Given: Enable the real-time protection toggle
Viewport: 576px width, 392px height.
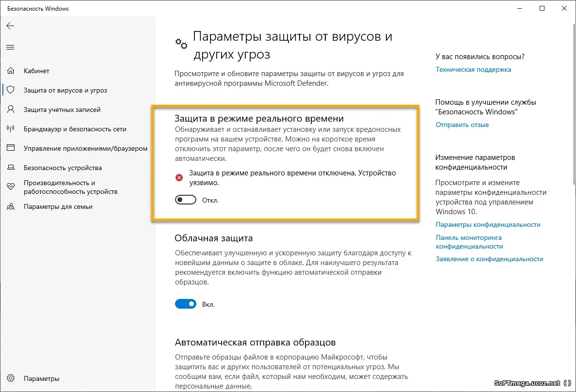Looking at the screenshot, I should tap(185, 200).
